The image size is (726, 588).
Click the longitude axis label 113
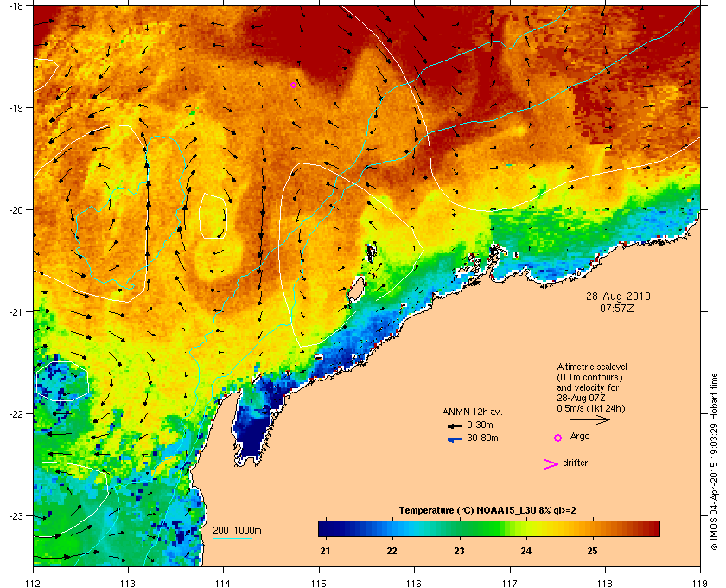tap(128, 584)
